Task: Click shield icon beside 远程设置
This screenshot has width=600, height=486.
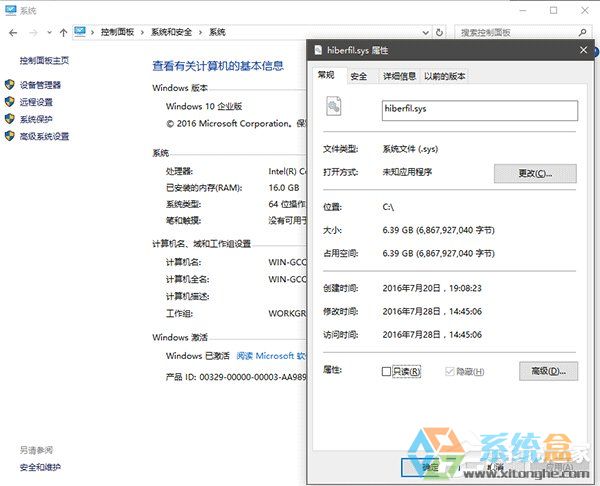Action: pos(10,102)
